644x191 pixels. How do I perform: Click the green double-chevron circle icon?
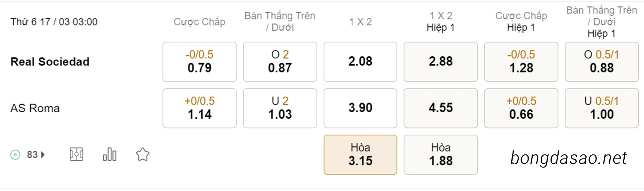15,155
